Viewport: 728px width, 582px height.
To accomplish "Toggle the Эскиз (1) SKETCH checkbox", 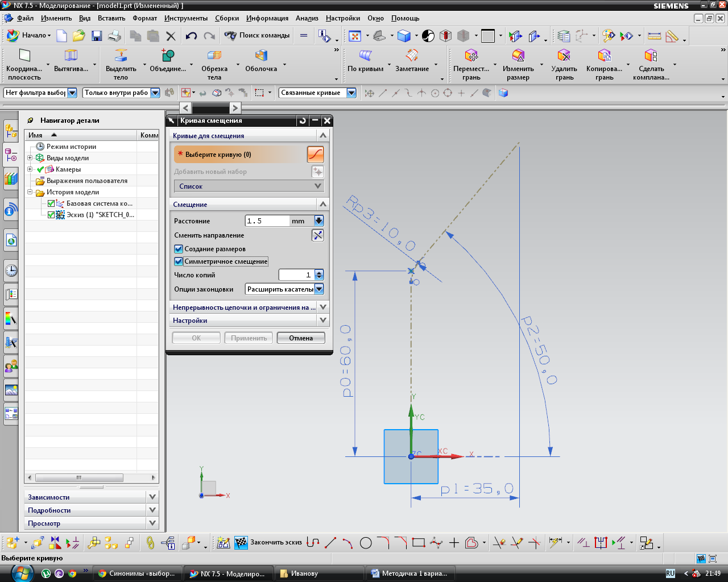I will pos(51,215).
